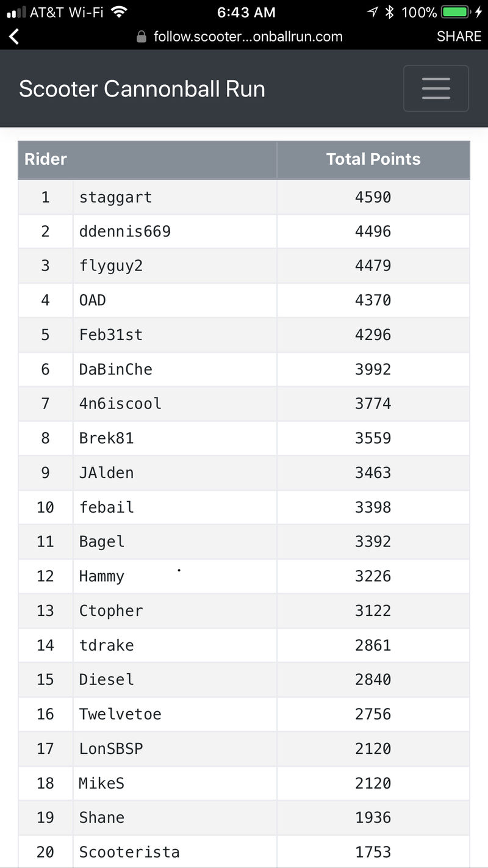The width and height of the screenshot is (488, 868).
Task: Tap the Wi-Fi signal icon
Action: point(119,12)
